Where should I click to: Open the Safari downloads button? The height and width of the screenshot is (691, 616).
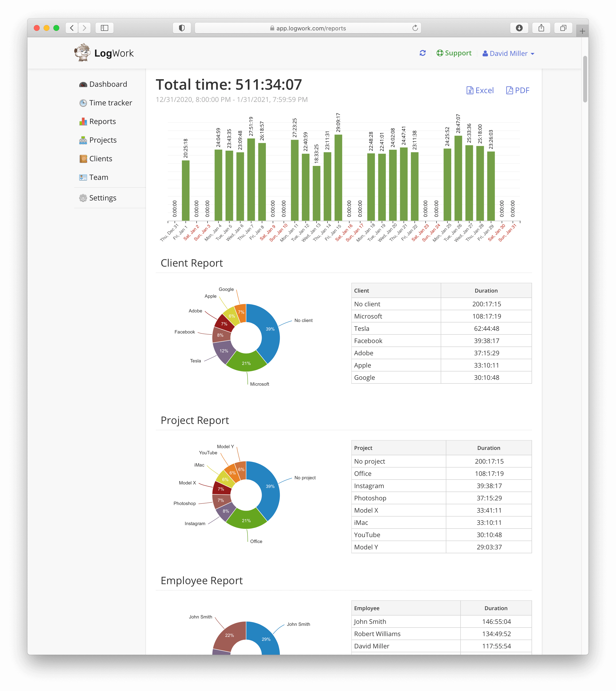(519, 28)
